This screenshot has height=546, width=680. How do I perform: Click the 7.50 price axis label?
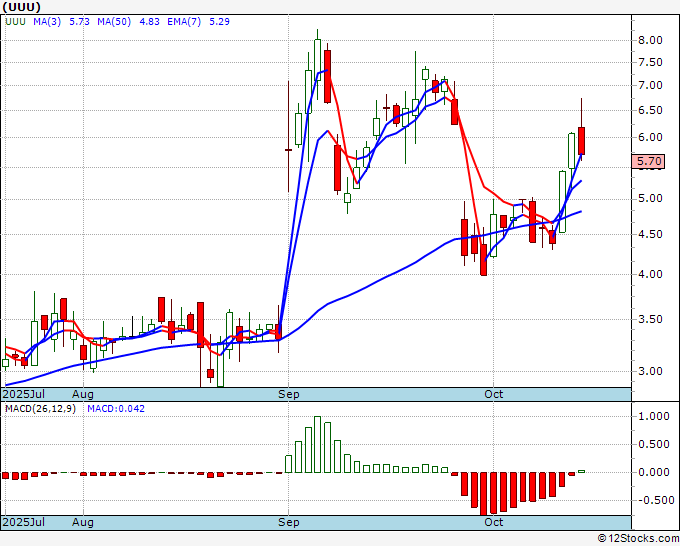pos(650,62)
